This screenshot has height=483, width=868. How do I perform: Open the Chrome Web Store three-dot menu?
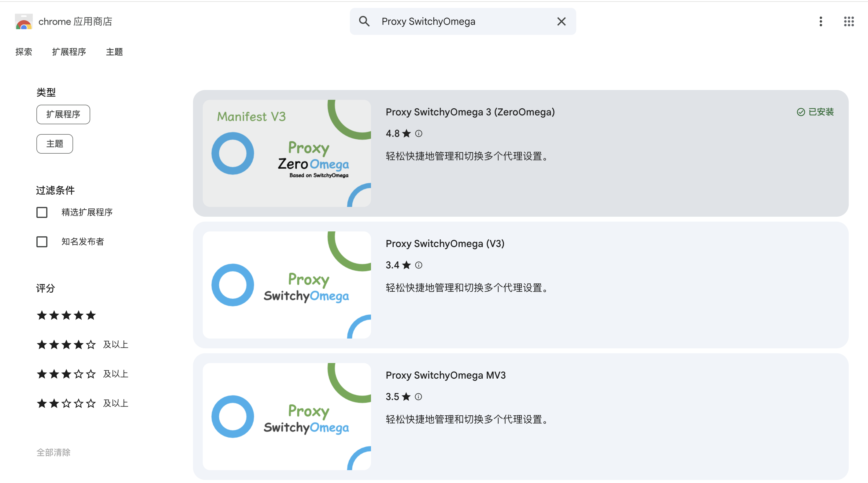tap(821, 21)
